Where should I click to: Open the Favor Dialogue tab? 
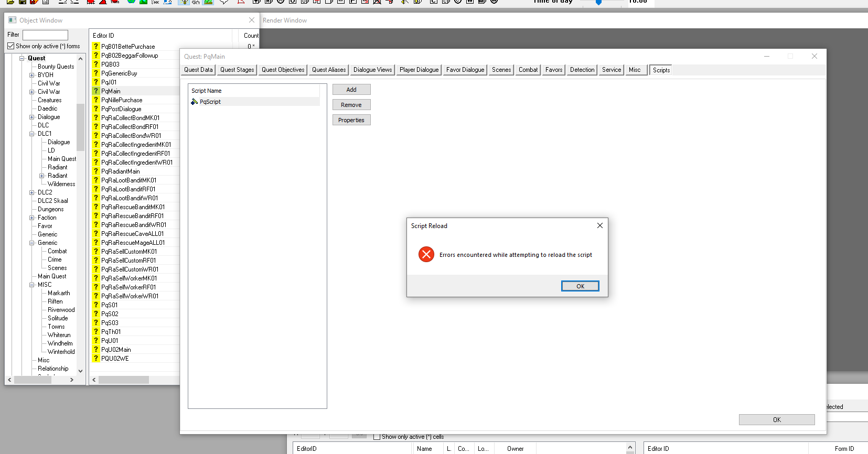pos(465,70)
